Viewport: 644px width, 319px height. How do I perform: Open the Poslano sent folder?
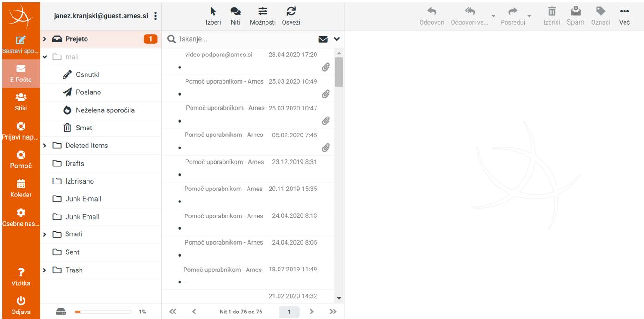(x=101, y=92)
